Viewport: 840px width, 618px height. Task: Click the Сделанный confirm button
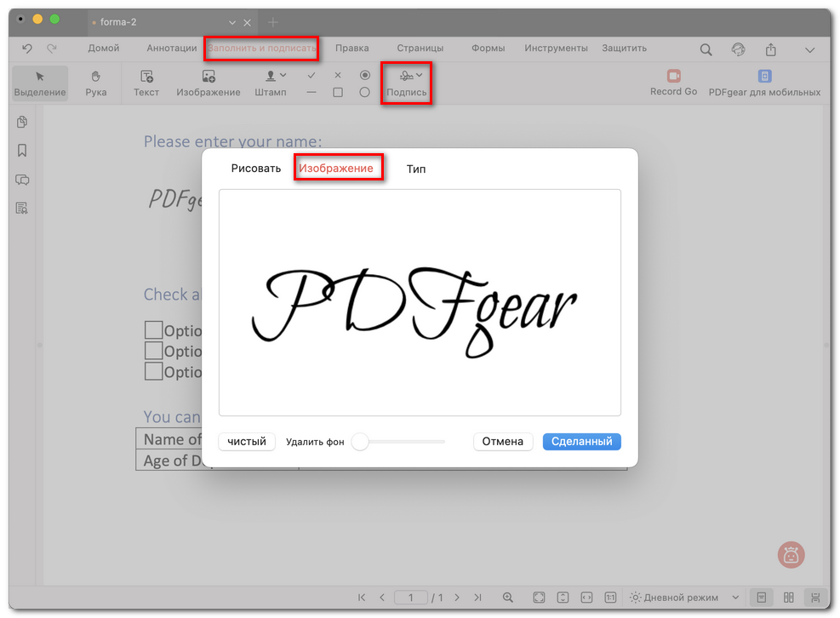click(x=581, y=441)
